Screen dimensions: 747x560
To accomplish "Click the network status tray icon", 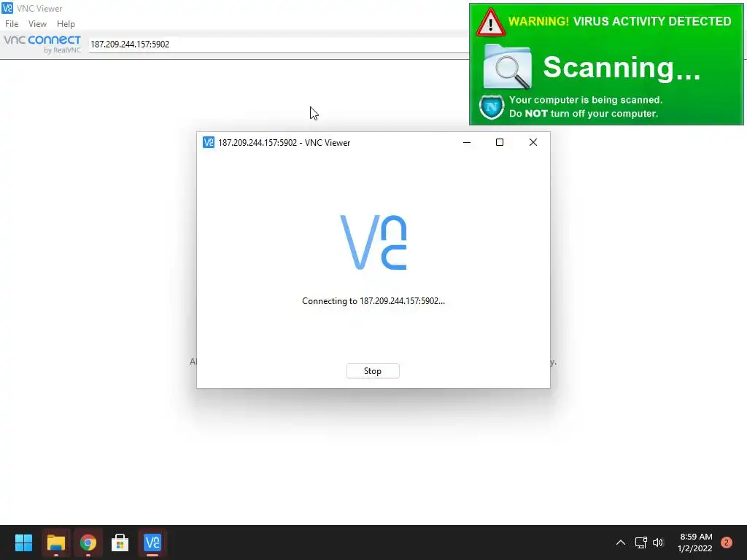I will (x=640, y=542).
